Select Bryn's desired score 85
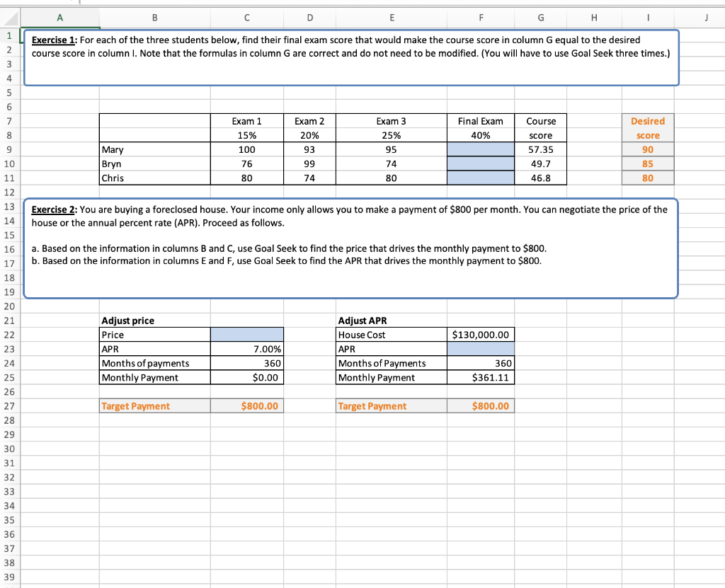725x588 pixels. (648, 163)
